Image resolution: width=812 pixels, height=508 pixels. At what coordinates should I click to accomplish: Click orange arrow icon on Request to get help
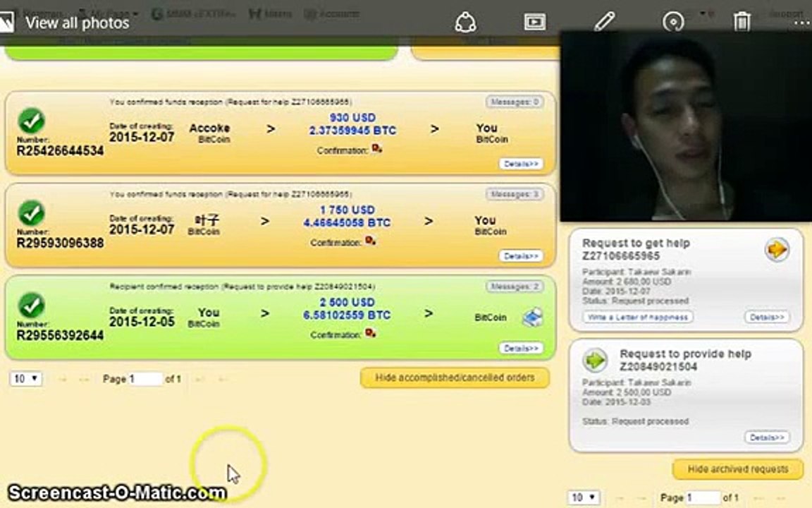776,249
